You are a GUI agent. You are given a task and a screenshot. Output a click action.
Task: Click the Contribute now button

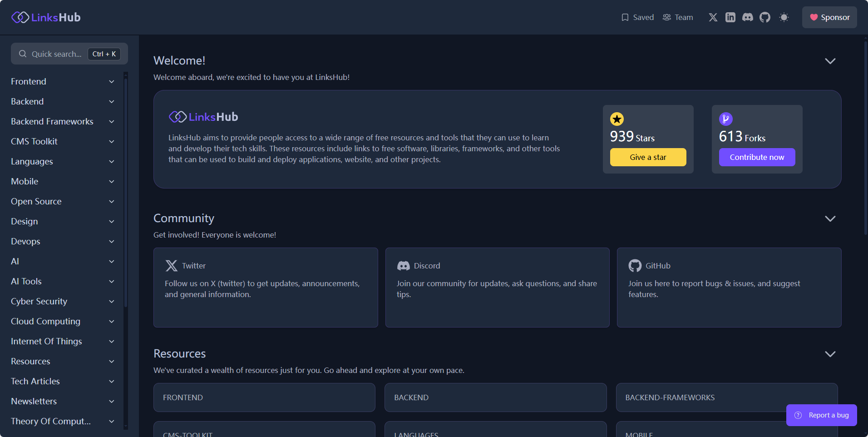coord(757,157)
